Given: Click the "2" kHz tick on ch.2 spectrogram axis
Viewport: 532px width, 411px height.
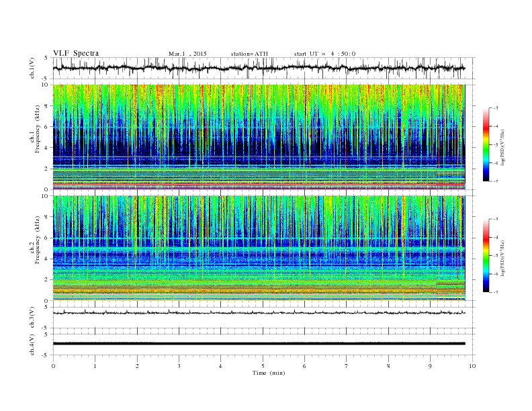Looking at the screenshot, I should 47,280.
